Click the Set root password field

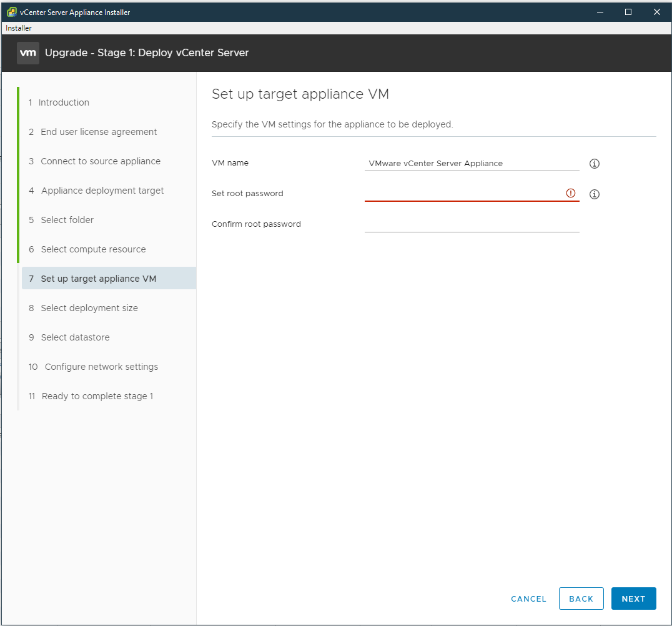[x=462, y=193]
